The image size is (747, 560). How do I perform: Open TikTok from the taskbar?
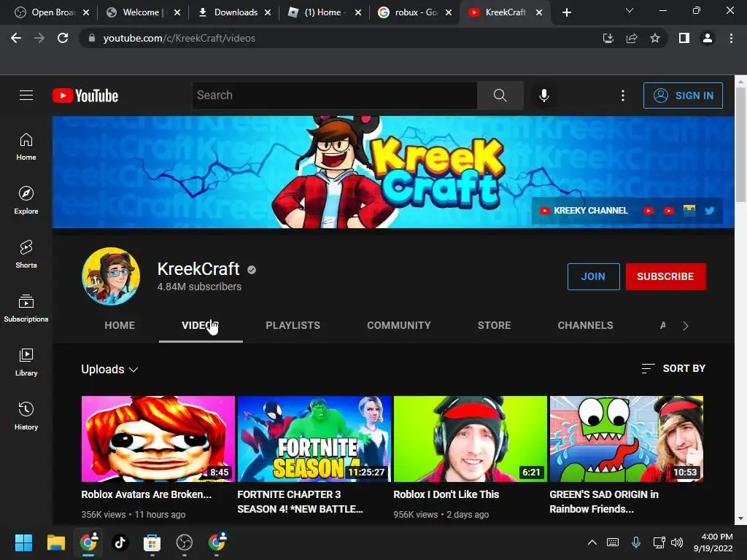(120, 542)
